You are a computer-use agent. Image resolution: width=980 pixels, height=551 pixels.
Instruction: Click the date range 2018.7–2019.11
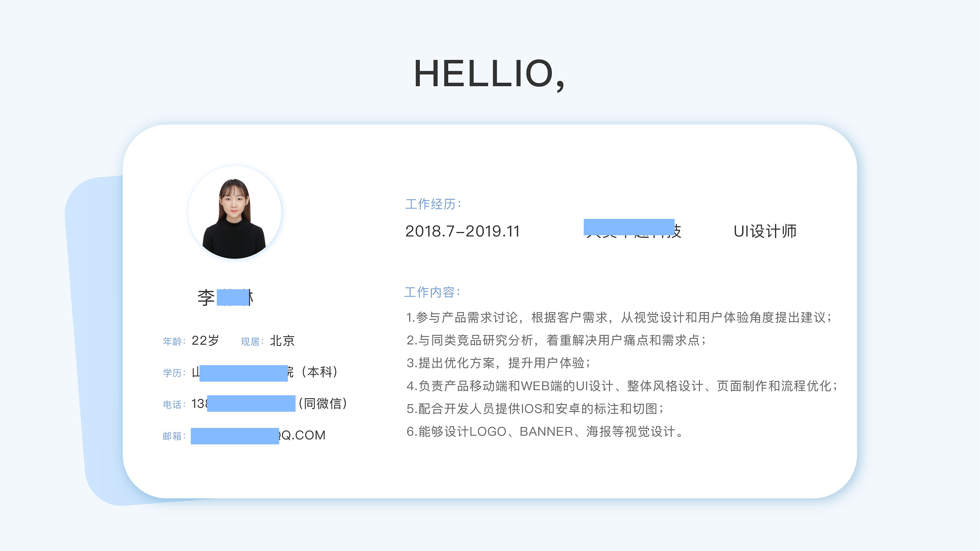tap(462, 231)
